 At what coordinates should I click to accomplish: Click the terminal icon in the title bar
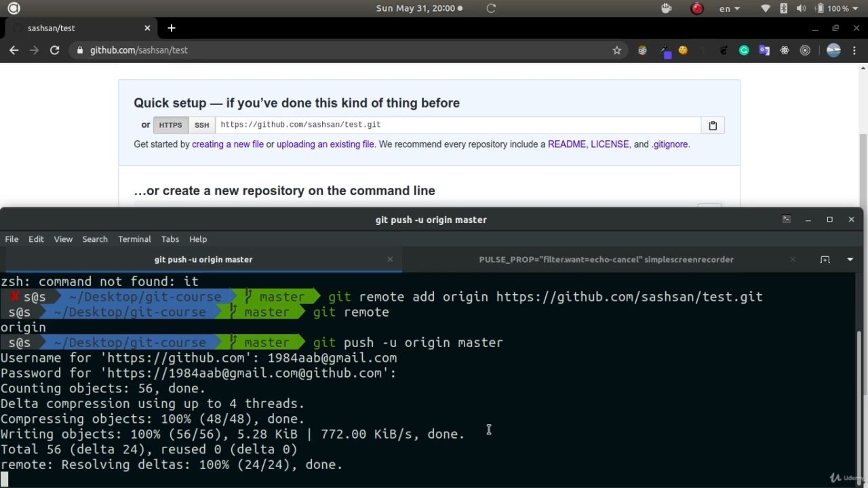(x=787, y=220)
